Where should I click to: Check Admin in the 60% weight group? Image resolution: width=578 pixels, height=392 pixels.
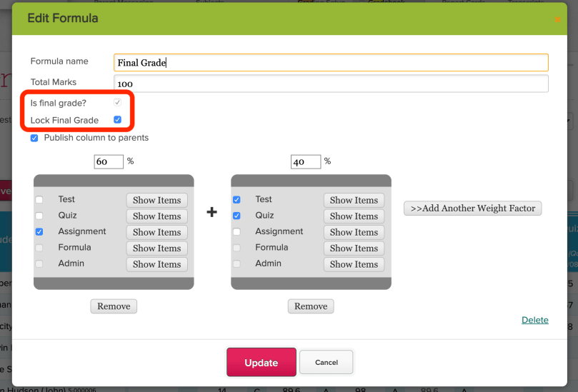(39, 263)
